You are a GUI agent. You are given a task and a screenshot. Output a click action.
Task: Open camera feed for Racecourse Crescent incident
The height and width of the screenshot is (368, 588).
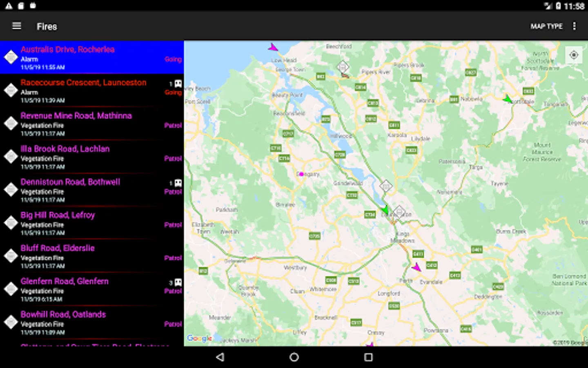[177, 84]
